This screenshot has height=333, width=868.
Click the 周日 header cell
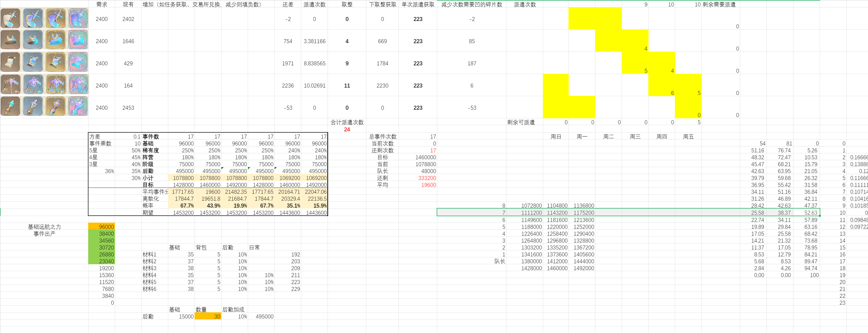coord(556,137)
